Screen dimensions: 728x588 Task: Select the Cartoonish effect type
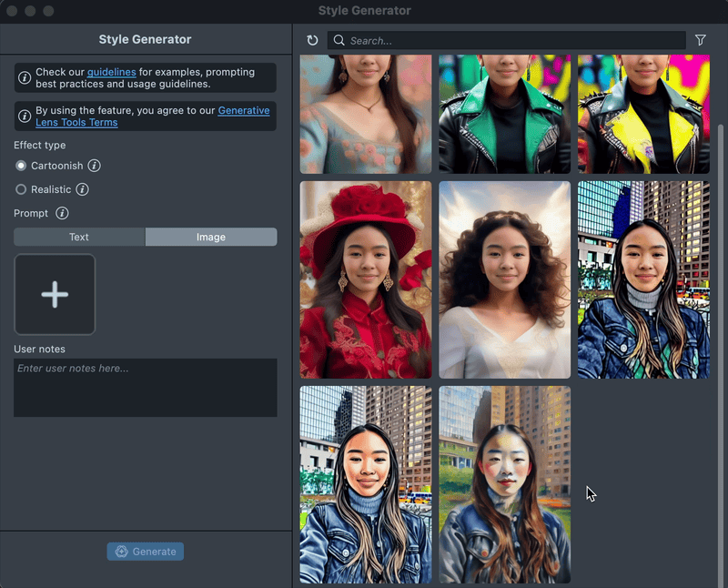pos(21,166)
